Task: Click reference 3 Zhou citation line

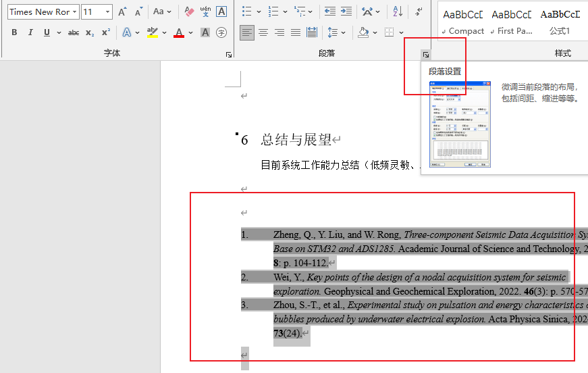Action: pyautogui.click(x=414, y=305)
